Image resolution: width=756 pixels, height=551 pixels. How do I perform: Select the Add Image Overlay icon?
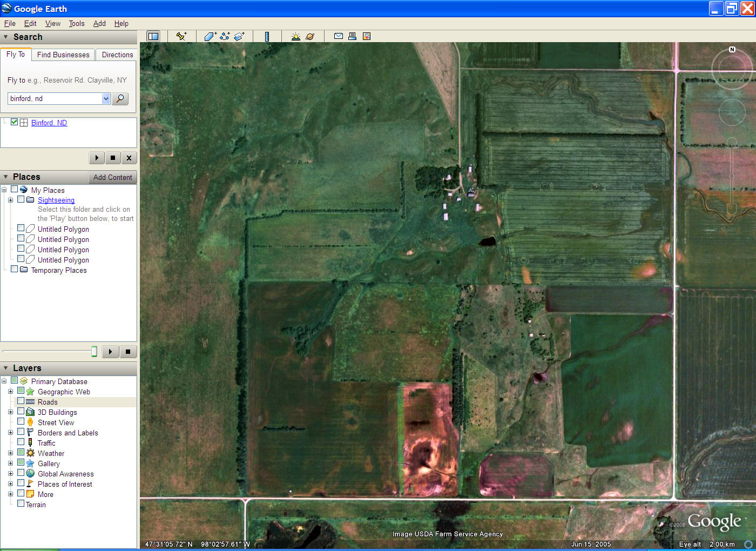[239, 36]
